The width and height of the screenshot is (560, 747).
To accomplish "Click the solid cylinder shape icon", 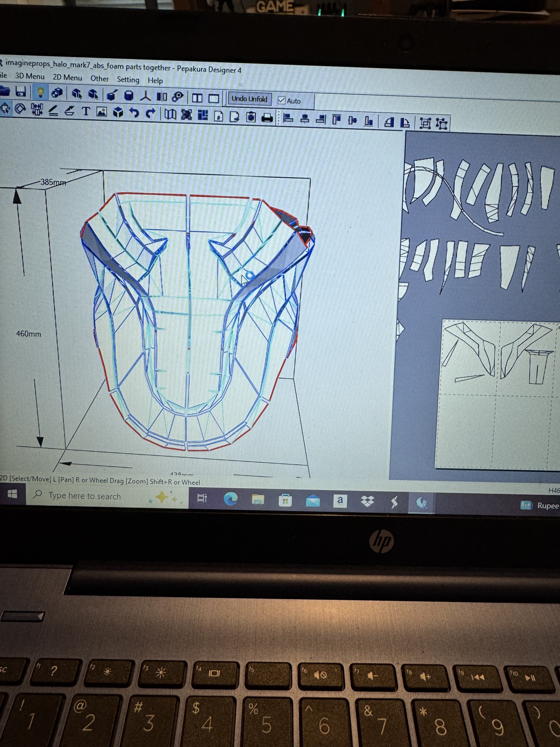I will (x=129, y=96).
